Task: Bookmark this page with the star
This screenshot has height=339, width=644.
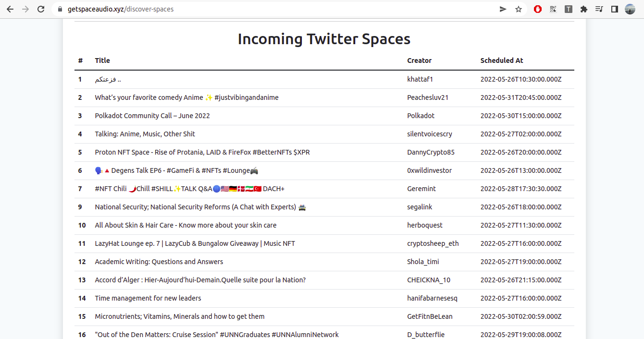Action: pos(519,9)
